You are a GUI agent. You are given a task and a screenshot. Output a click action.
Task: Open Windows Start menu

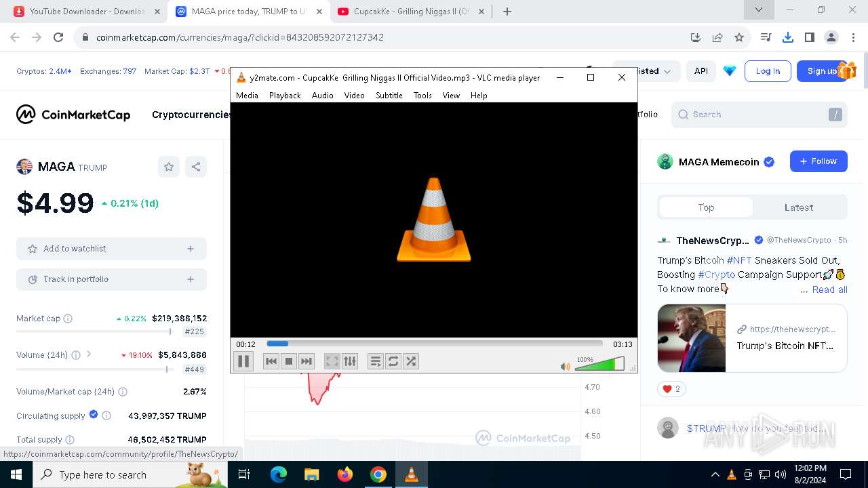(x=15, y=474)
